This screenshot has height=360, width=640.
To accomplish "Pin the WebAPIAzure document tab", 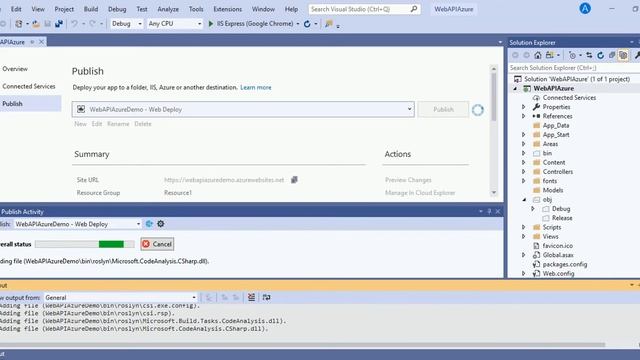I will click(32, 42).
